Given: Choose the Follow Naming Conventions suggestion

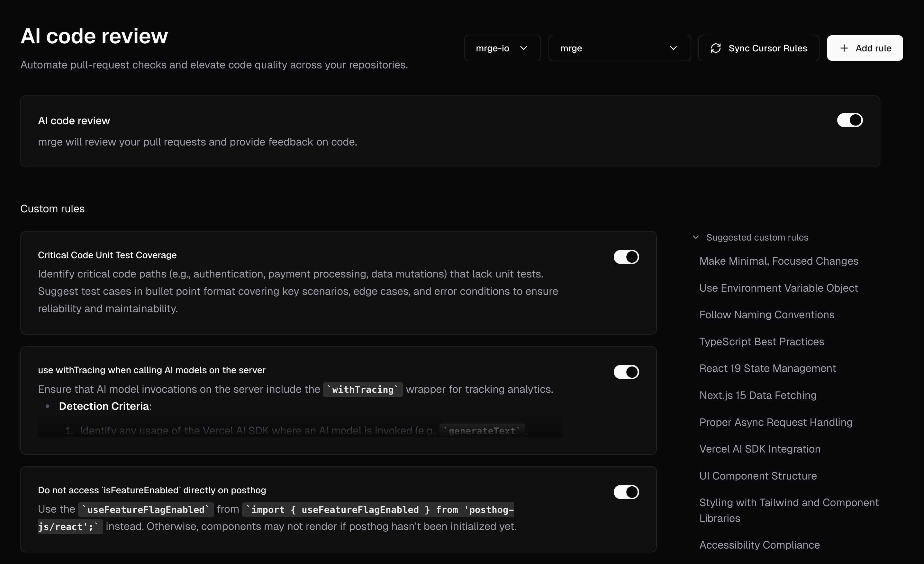Looking at the screenshot, I should [766, 314].
